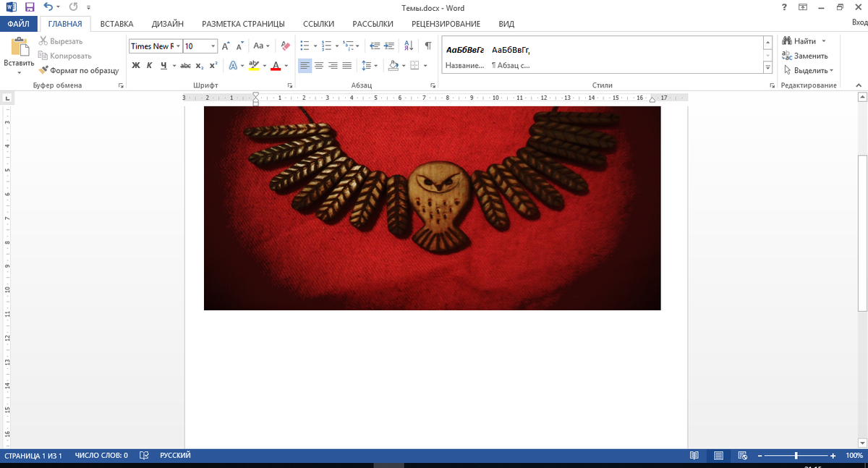
Task: Click Cut (Вырезать) button
Action: pyautogui.click(x=61, y=41)
